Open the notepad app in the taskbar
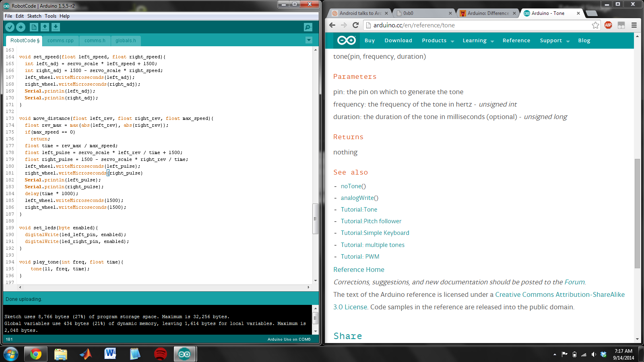Viewport: 644px width, 362px height. click(x=135, y=354)
